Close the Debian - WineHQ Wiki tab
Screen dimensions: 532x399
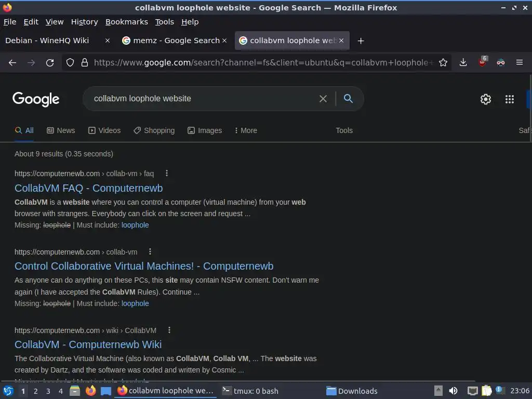point(107,41)
